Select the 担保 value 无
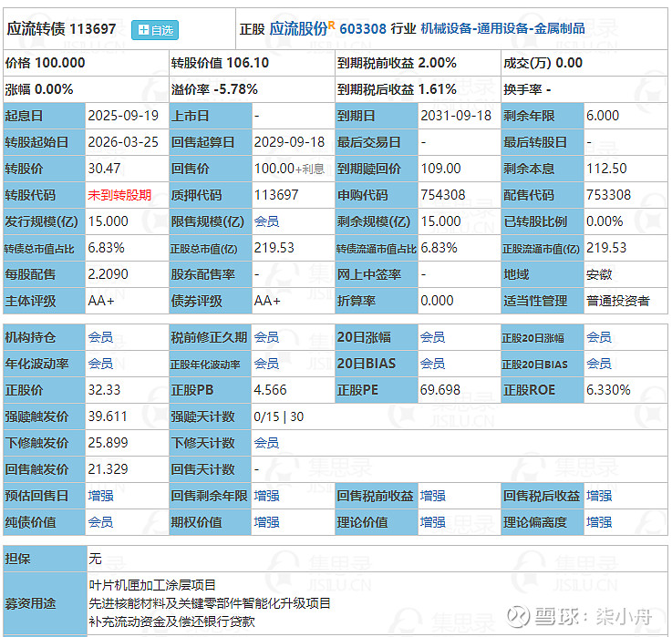This screenshot has width=672, height=637. (95, 559)
